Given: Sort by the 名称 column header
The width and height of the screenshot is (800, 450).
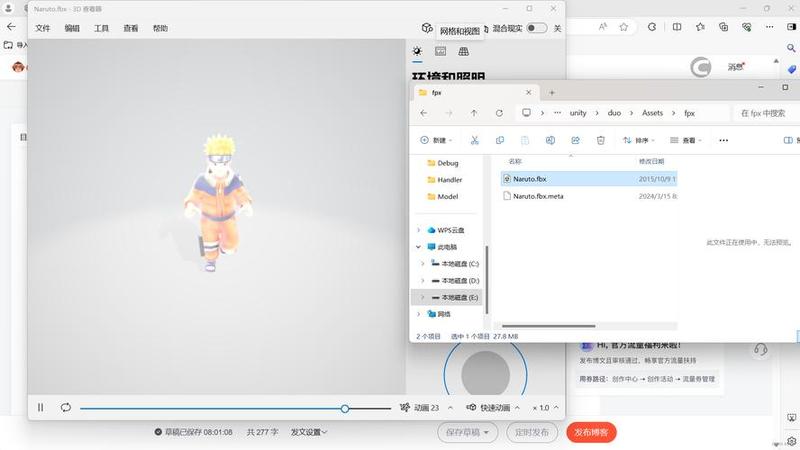Looking at the screenshot, I should pyautogui.click(x=515, y=161).
